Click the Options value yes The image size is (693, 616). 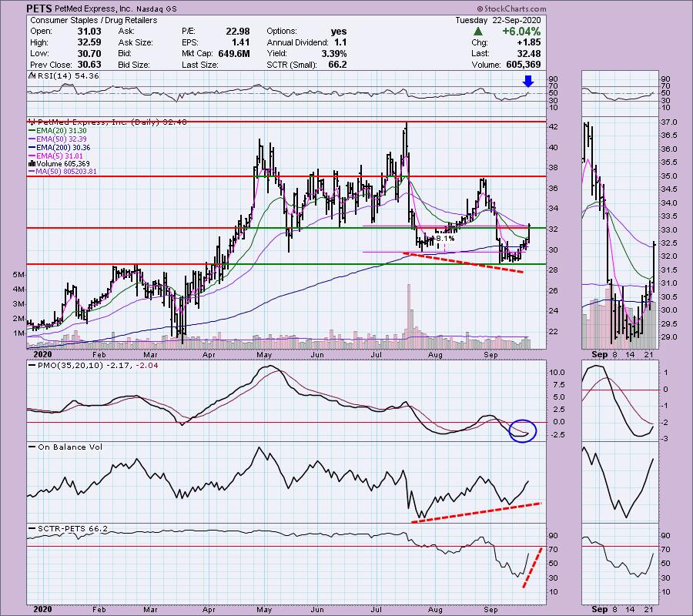click(x=339, y=32)
